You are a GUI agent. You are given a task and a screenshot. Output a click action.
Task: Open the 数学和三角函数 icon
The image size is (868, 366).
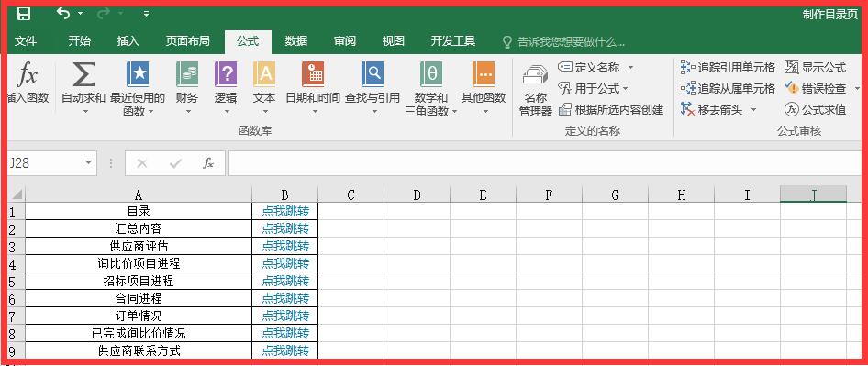(431, 74)
